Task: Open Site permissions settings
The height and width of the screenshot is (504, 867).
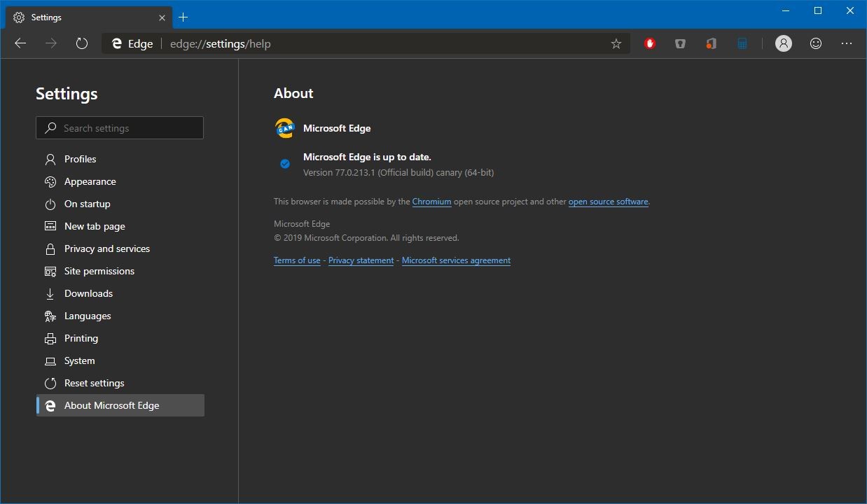Action: pos(120,271)
